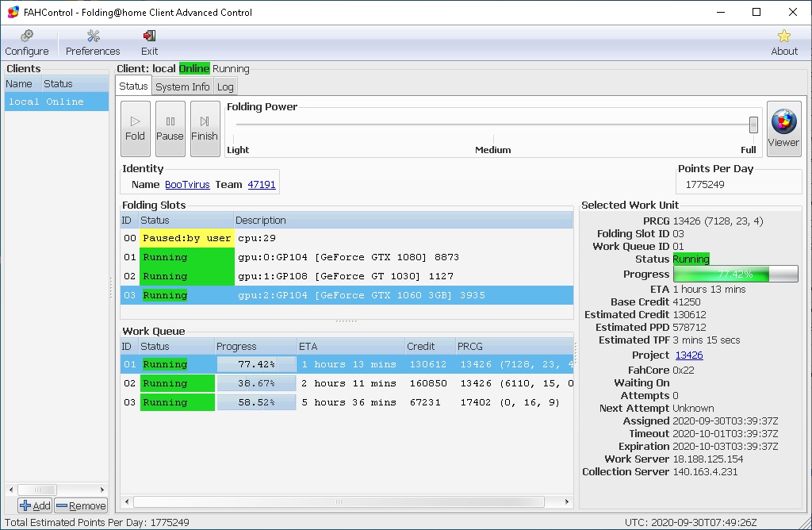Click the PRCG 13426 (7128, 23, 4) value
The image size is (812, 530).
tap(718, 221)
